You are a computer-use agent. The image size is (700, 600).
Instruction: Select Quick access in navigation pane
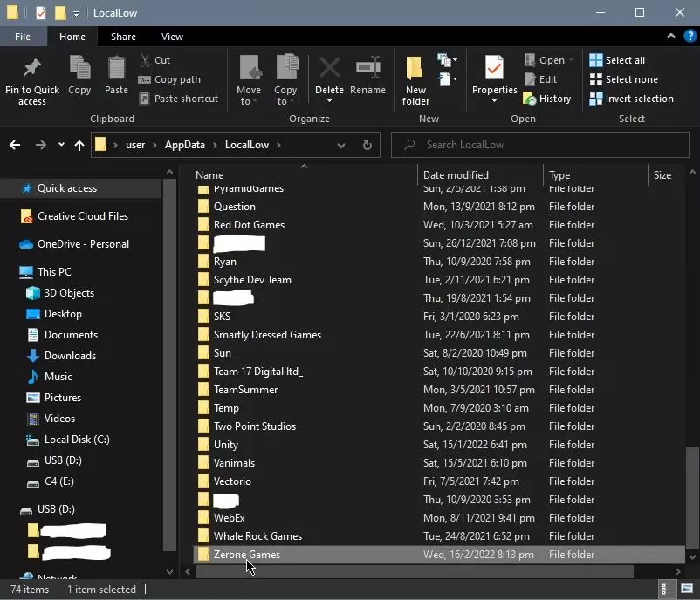[81, 188]
